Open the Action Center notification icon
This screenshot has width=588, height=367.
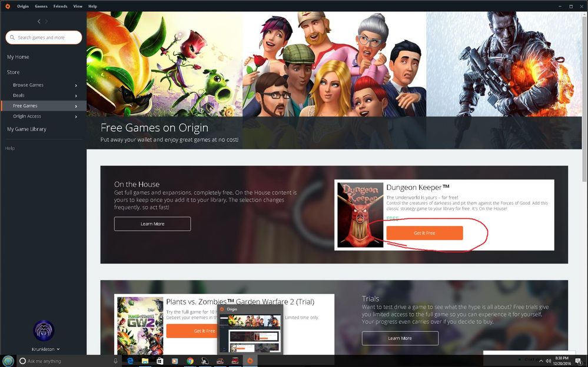(x=578, y=361)
